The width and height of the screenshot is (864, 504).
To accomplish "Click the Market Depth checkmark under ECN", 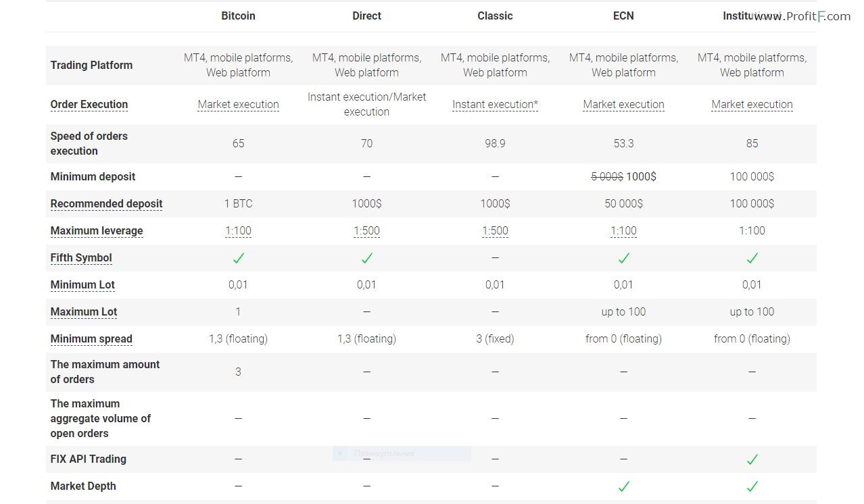I will pos(623,486).
